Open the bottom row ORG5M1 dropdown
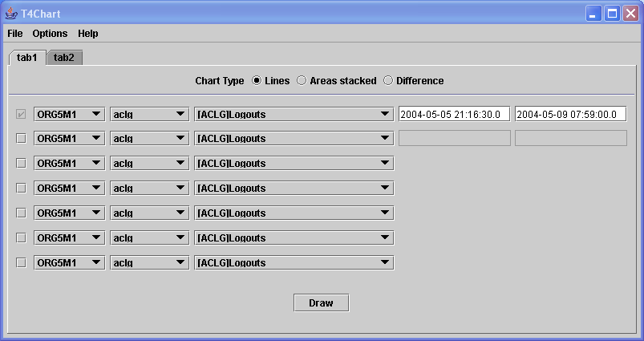 (69, 262)
